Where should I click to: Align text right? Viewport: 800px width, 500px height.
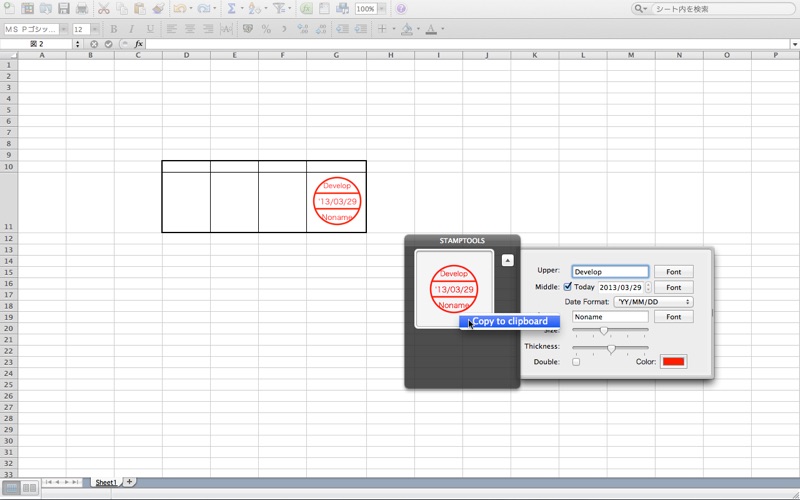208,29
